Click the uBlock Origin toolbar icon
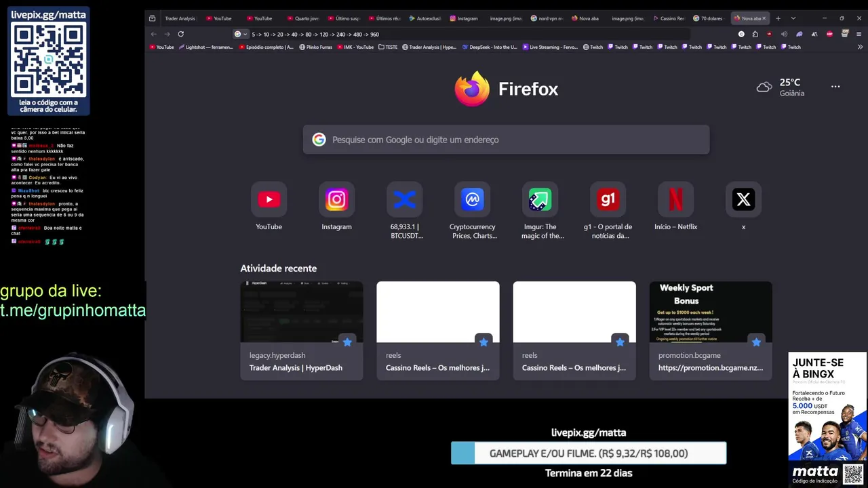Screen dimensions: 868x488 769,34
